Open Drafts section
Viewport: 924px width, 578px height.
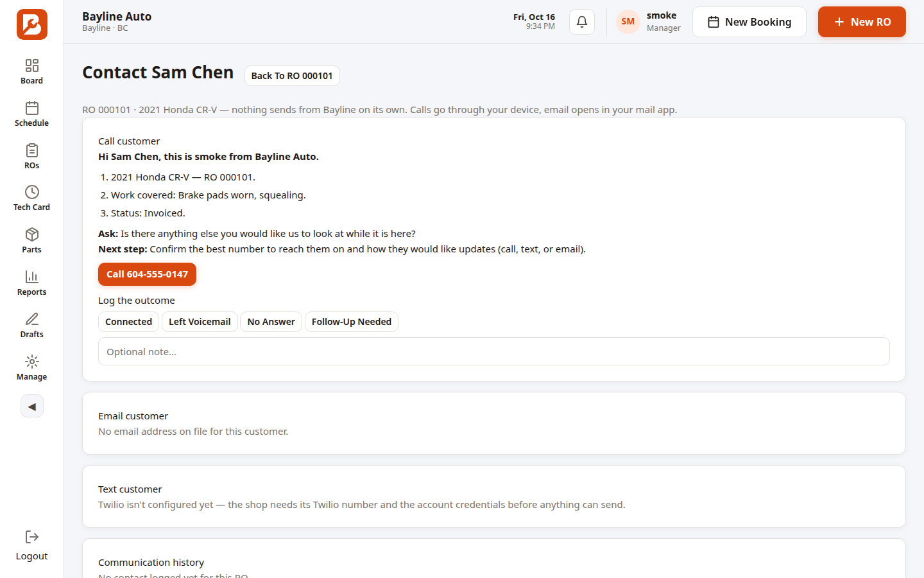[31, 326]
